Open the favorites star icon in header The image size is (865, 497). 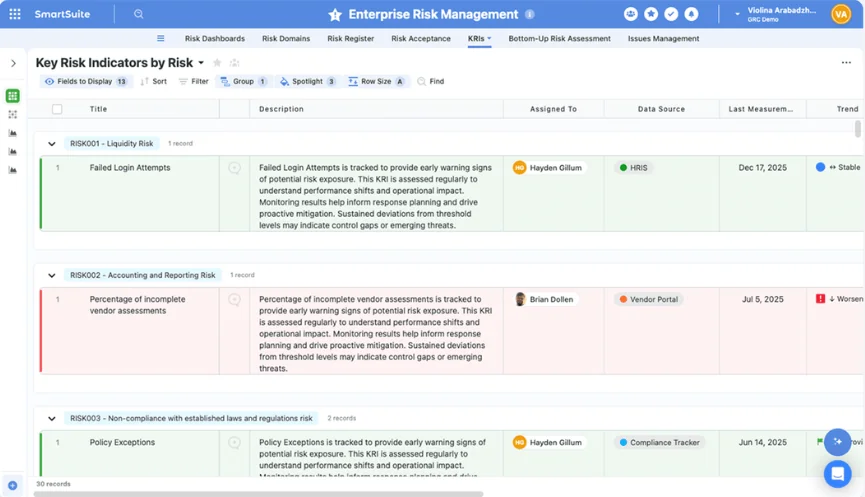pos(651,14)
